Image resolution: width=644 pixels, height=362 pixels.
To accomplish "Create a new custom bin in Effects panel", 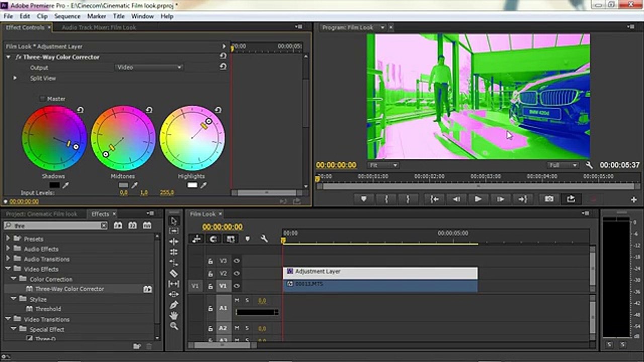I will click(x=137, y=346).
